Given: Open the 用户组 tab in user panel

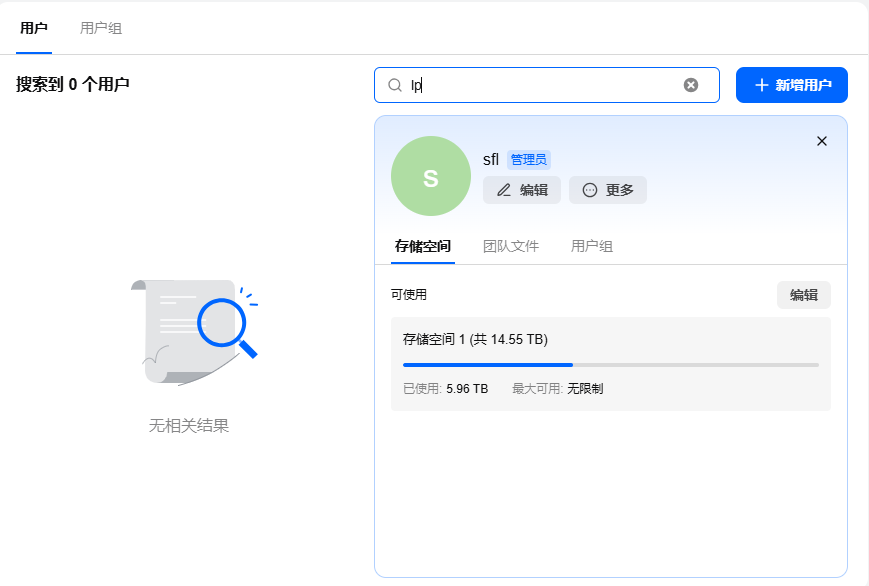Looking at the screenshot, I should [x=592, y=246].
